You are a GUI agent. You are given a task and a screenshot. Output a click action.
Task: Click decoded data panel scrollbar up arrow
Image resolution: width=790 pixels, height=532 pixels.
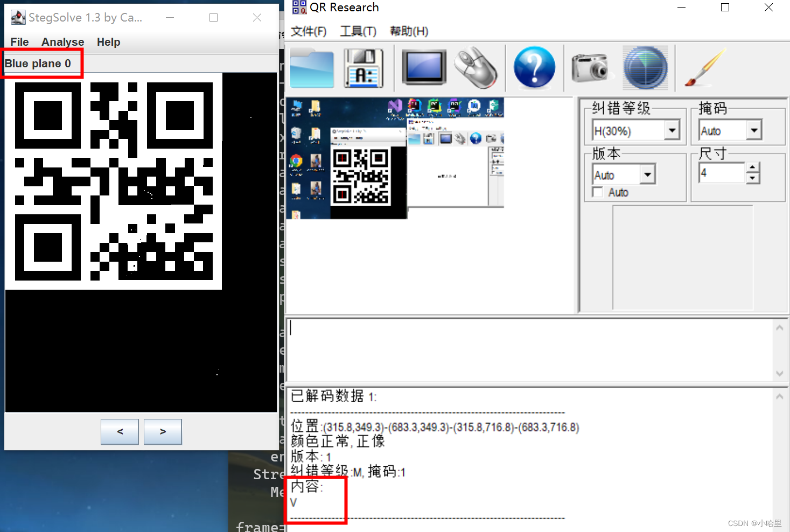780,397
